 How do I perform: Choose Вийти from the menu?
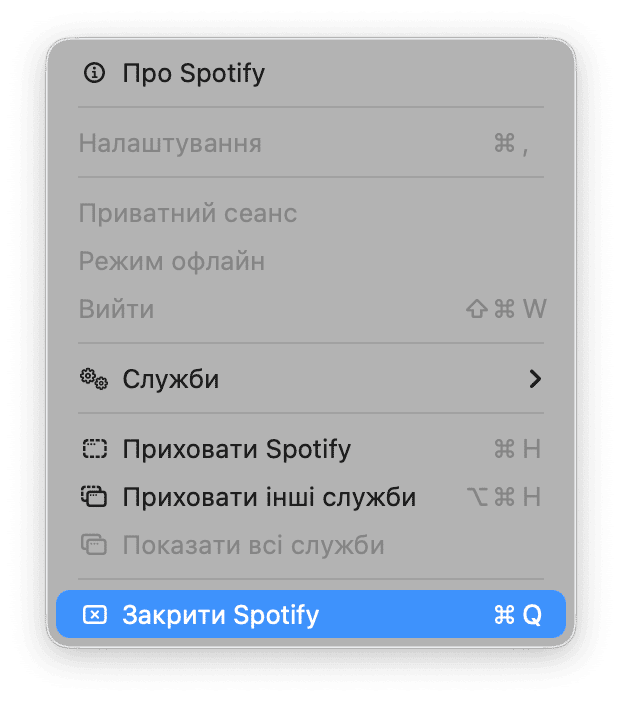(116, 309)
